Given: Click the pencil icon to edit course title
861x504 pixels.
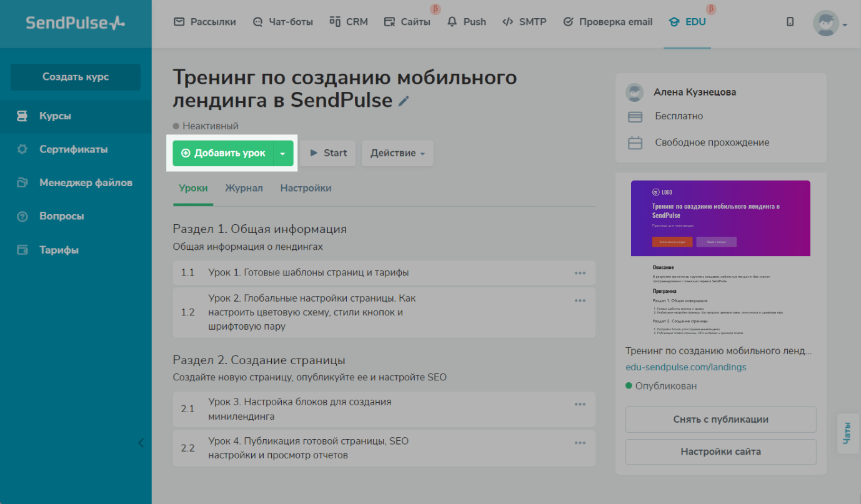Looking at the screenshot, I should pos(404,101).
